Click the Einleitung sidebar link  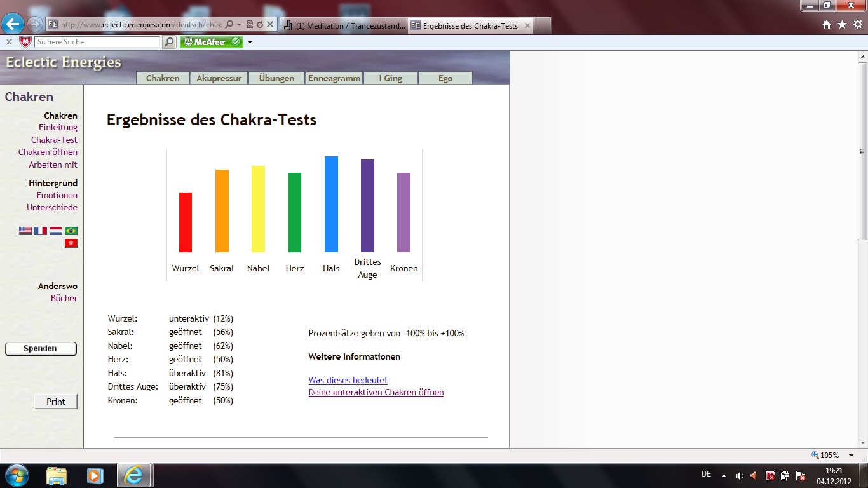point(58,128)
